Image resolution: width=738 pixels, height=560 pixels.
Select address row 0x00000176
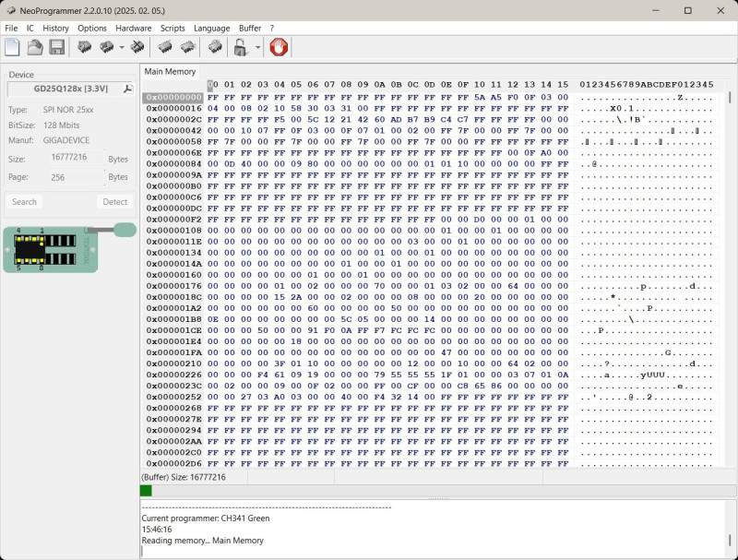[x=173, y=286]
